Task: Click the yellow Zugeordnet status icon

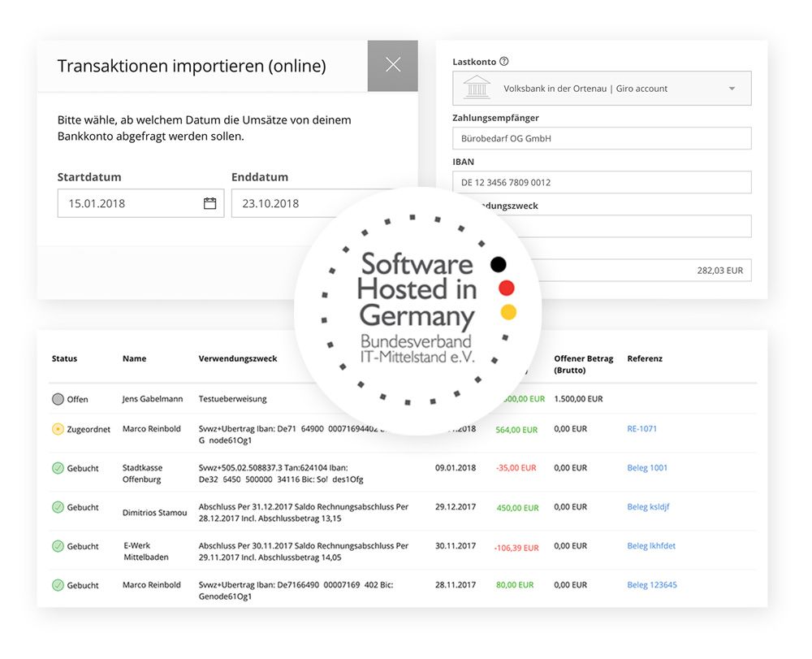Action: click(x=58, y=429)
